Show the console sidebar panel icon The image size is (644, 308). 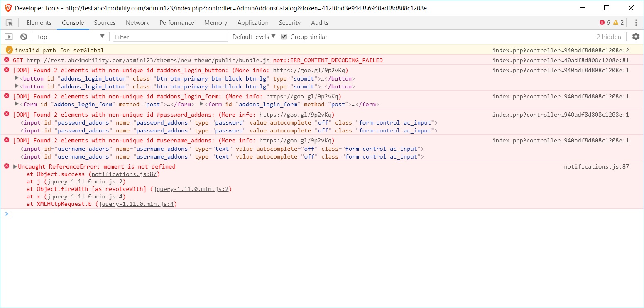9,37
